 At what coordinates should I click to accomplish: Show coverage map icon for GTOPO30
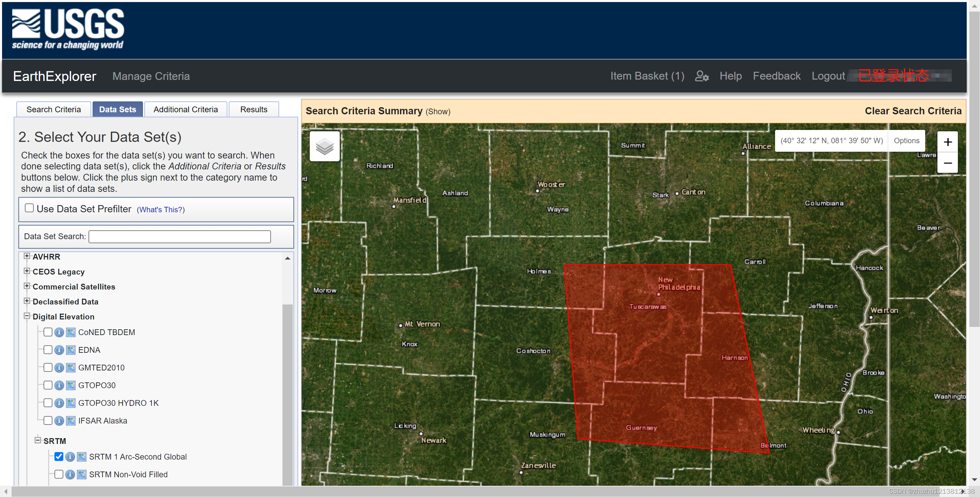71,385
